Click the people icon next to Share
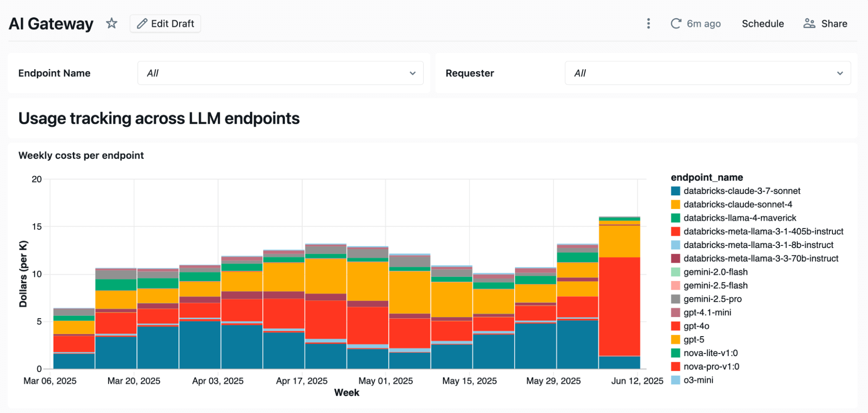Screen dimensions: 868x413 (809, 23)
